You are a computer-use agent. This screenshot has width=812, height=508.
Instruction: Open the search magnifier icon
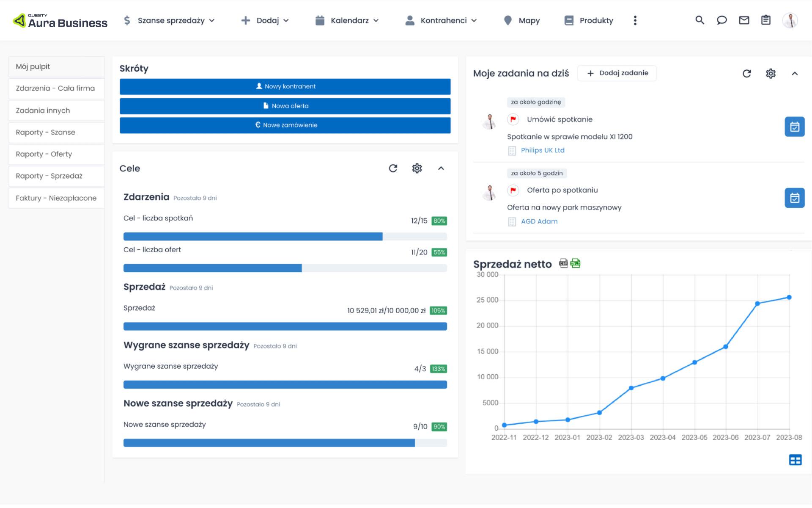[700, 20]
